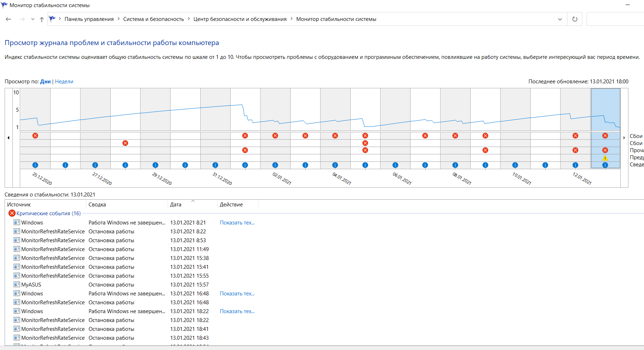Select application failure icon for 04.01.2021
This screenshot has width=644, height=350.
(335, 136)
